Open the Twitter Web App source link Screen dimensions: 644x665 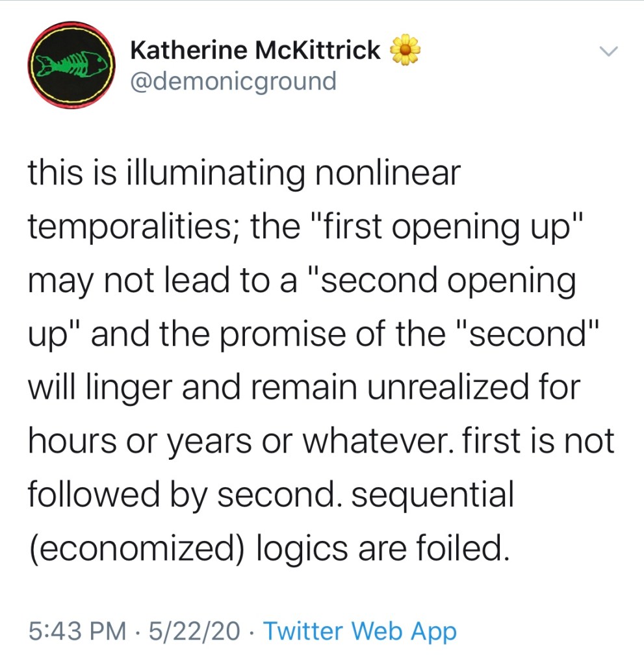(359, 631)
